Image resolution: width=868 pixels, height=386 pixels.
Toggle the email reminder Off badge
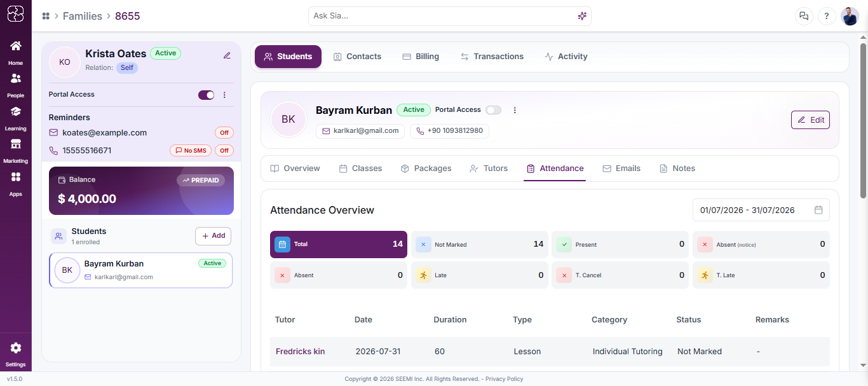click(x=224, y=133)
